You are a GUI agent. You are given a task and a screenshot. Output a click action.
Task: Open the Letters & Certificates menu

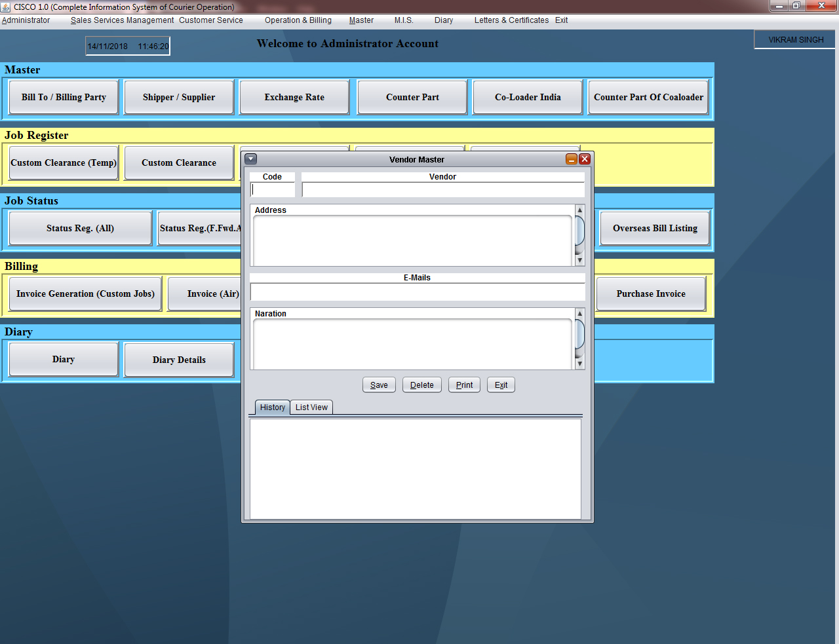click(511, 20)
